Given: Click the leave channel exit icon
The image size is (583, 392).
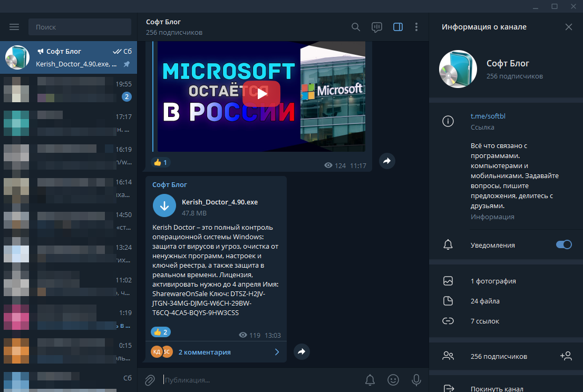Looking at the screenshot, I should pyautogui.click(x=449, y=388).
